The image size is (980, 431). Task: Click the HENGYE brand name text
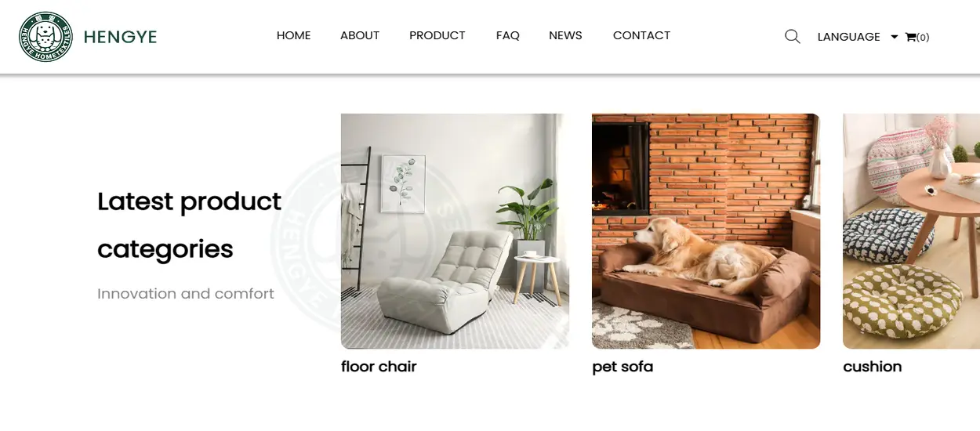(120, 37)
